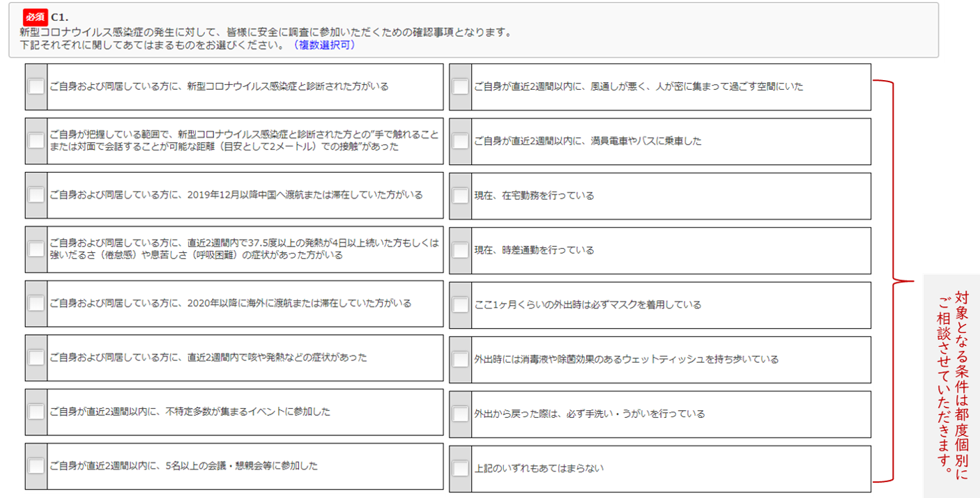
Task: Check the 37.5度 fever for 4 days option
Action: click(x=36, y=249)
